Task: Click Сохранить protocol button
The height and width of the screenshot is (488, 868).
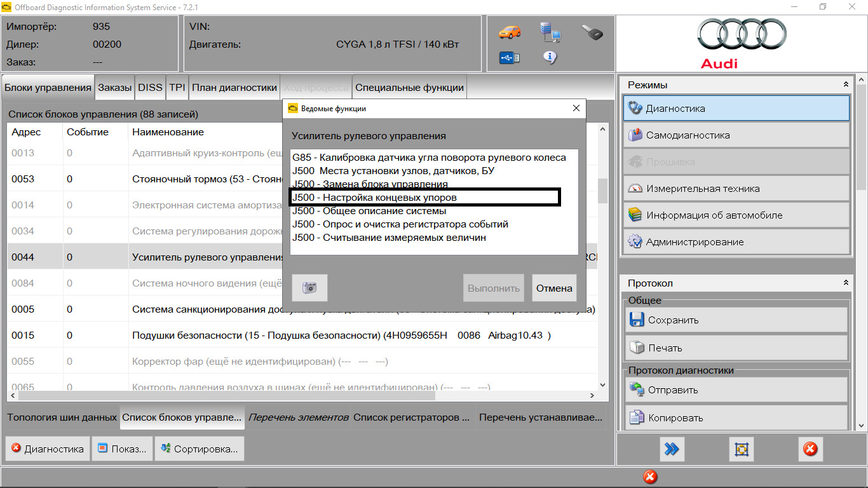Action: (x=736, y=320)
